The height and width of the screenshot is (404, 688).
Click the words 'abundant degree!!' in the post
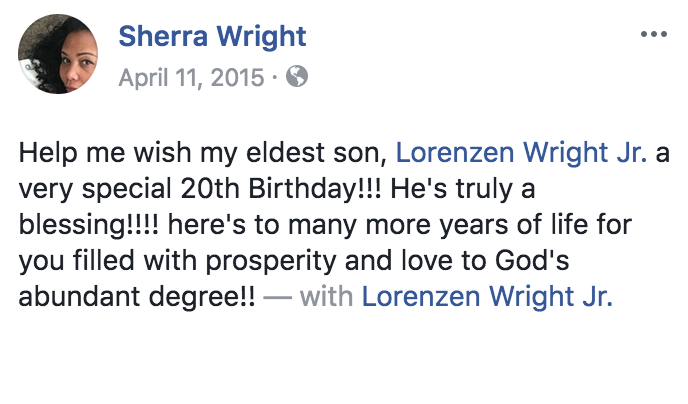coord(136,297)
